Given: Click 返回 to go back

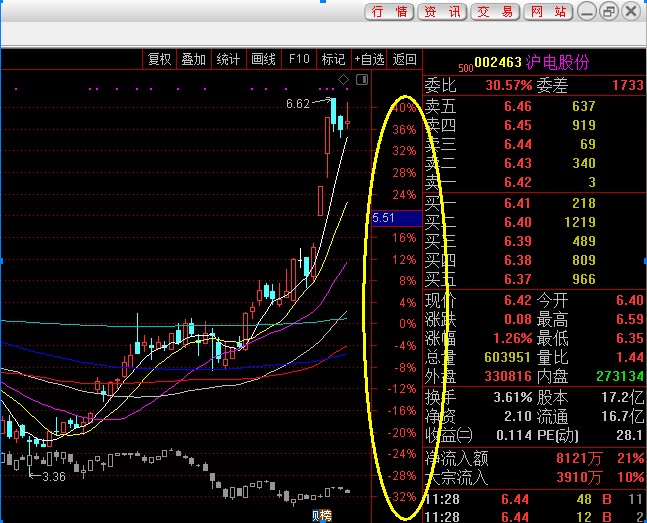Looking at the screenshot, I should (x=404, y=59).
